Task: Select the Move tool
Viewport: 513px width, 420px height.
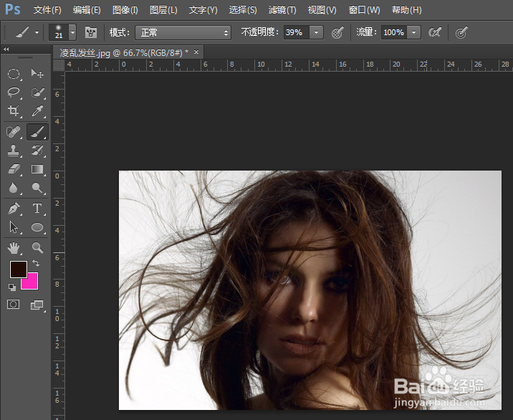Action: (37, 74)
